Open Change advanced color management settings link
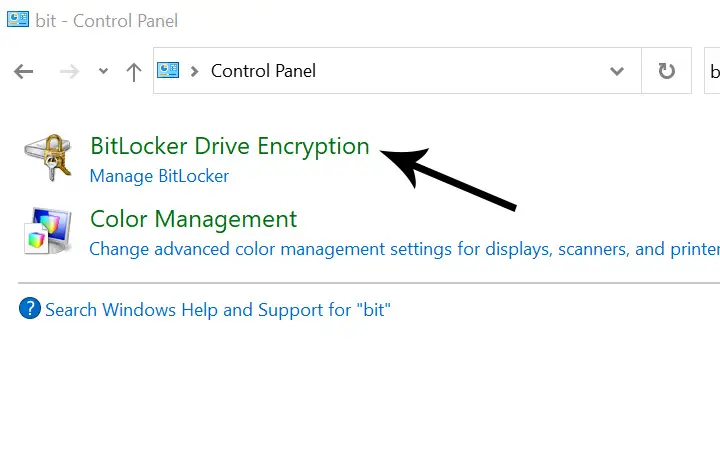Image resolution: width=720 pixels, height=450 pixels. (x=405, y=249)
